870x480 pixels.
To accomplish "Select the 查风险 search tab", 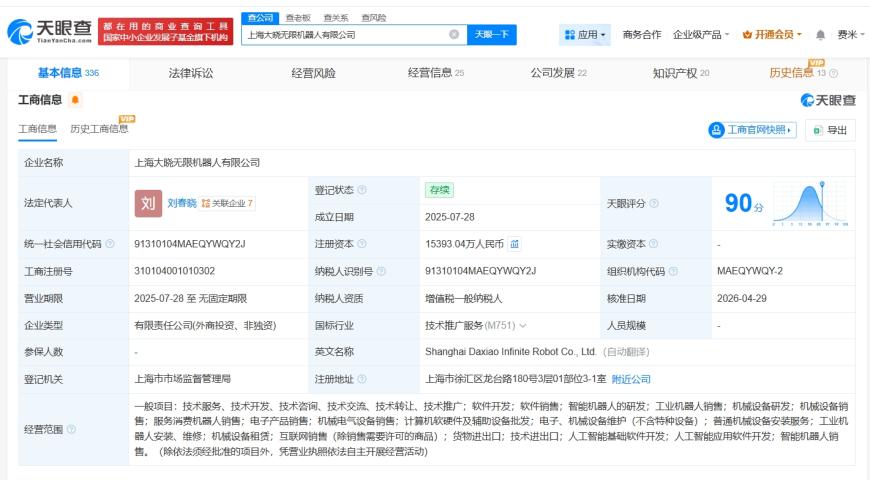I will [x=373, y=18].
